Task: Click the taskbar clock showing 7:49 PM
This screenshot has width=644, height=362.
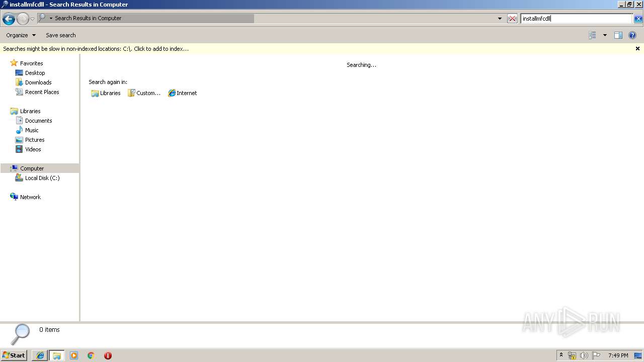Action: click(x=618, y=355)
